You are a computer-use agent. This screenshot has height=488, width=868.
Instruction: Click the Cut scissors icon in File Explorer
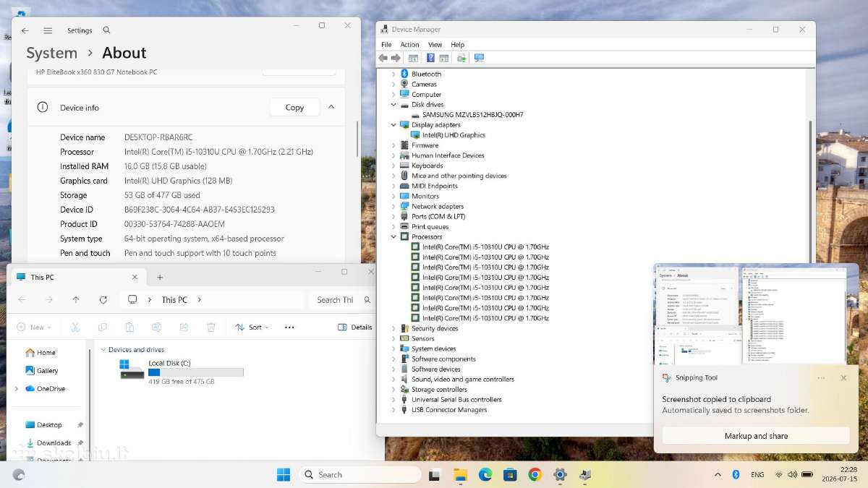pyautogui.click(x=75, y=327)
